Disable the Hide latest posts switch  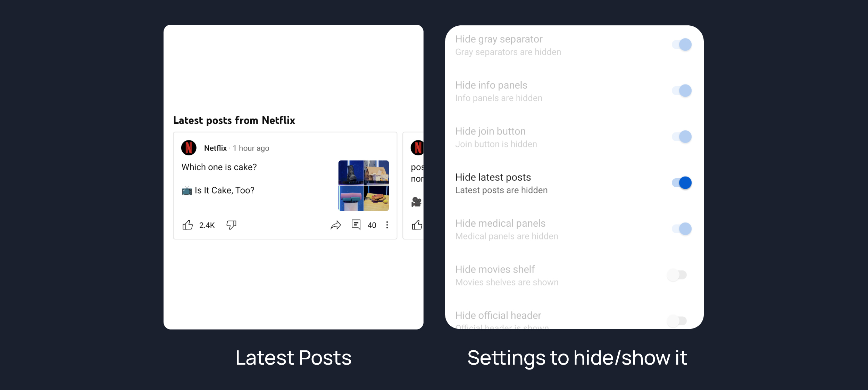click(x=682, y=183)
